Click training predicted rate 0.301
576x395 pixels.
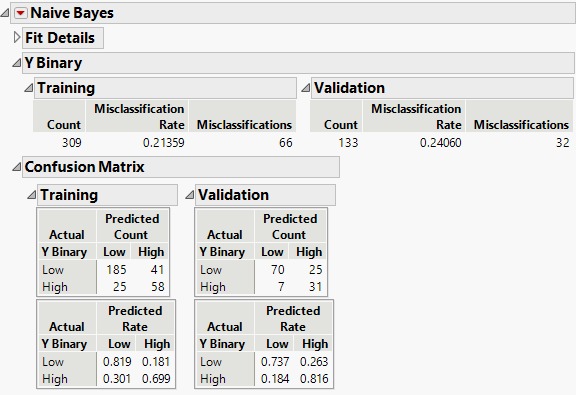[117, 379]
